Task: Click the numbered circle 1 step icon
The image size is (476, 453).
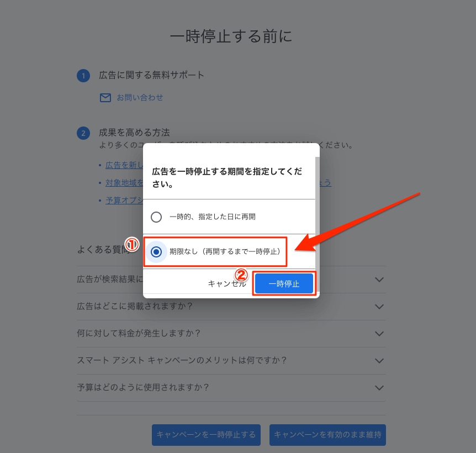Action: pos(83,76)
